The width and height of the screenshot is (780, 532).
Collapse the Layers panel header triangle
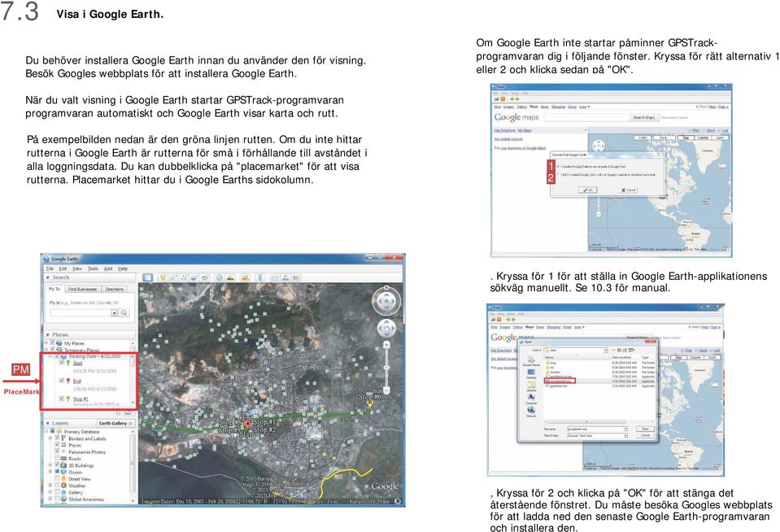click(x=48, y=423)
